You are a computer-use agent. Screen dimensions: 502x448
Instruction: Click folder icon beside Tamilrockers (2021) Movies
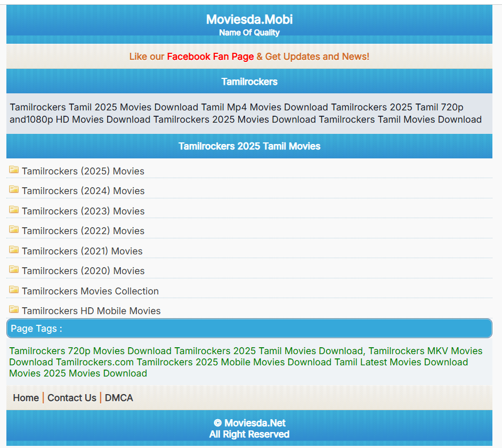[x=14, y=249]
